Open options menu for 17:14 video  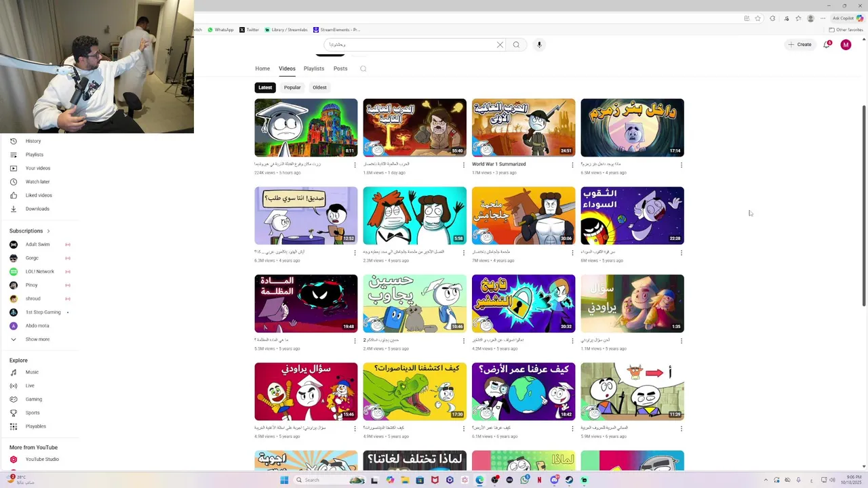681,165
